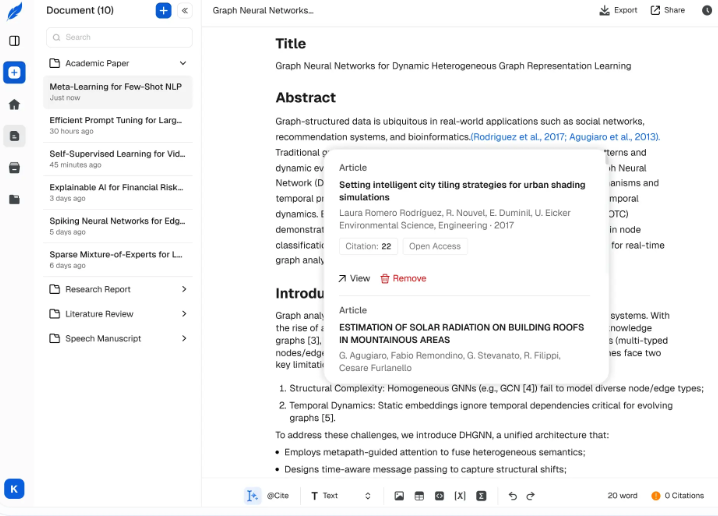Collapse the Academic Paper folder

coord(183,63)
